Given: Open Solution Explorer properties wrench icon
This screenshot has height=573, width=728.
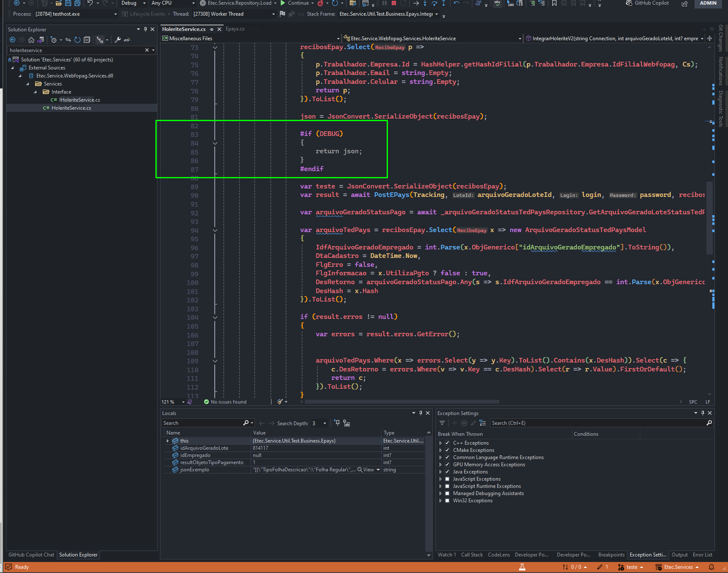Looking at the screenshot, I should coord(118,40).
